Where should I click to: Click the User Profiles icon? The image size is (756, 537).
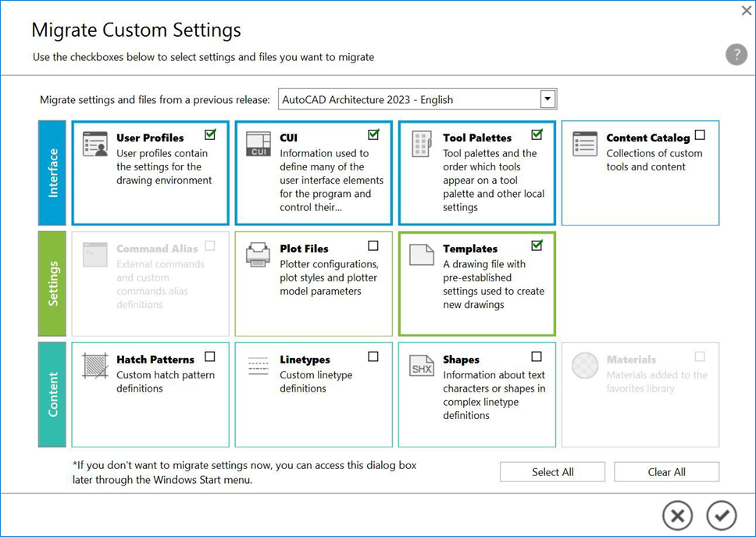[94, 144]
